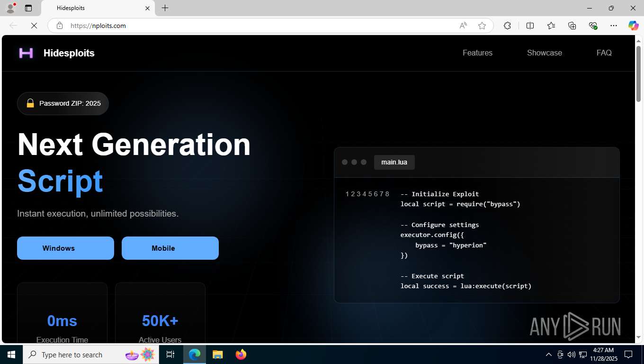Viewport: 644px width, 364px height.
Task: Click the Mobile download button
Action: coord(170,248)
